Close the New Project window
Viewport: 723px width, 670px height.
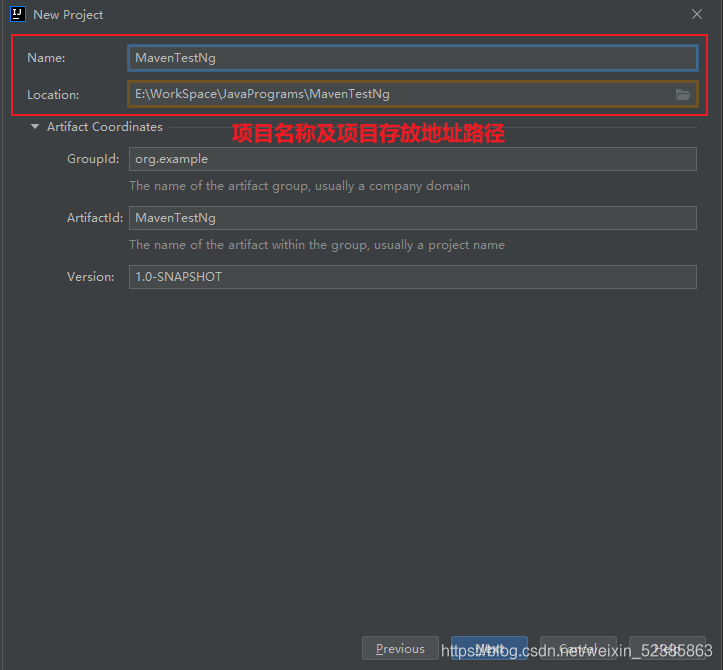pyautogui.click(x=697, y=14)
